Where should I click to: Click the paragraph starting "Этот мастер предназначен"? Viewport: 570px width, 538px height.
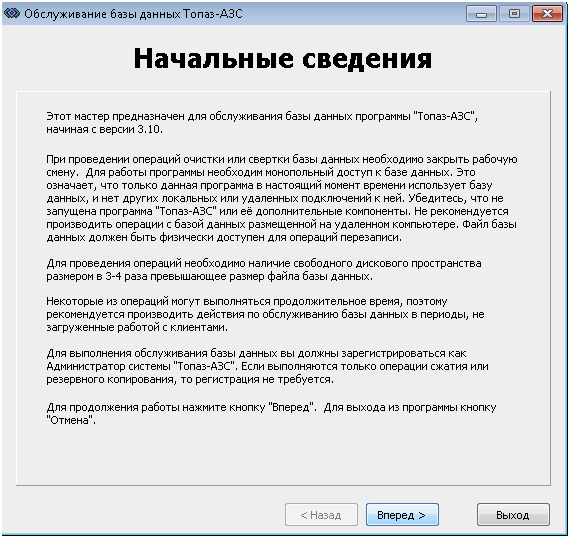262,123
